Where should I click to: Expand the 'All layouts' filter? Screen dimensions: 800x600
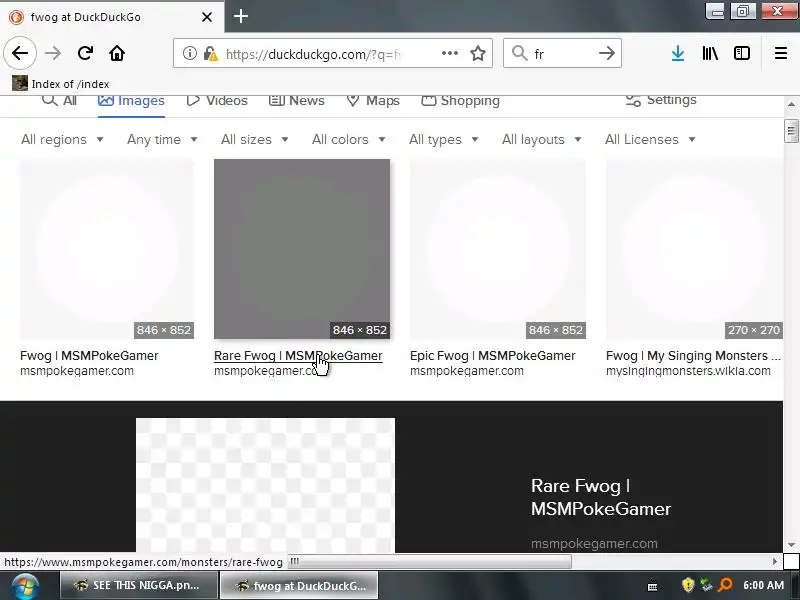coord(541,139)
